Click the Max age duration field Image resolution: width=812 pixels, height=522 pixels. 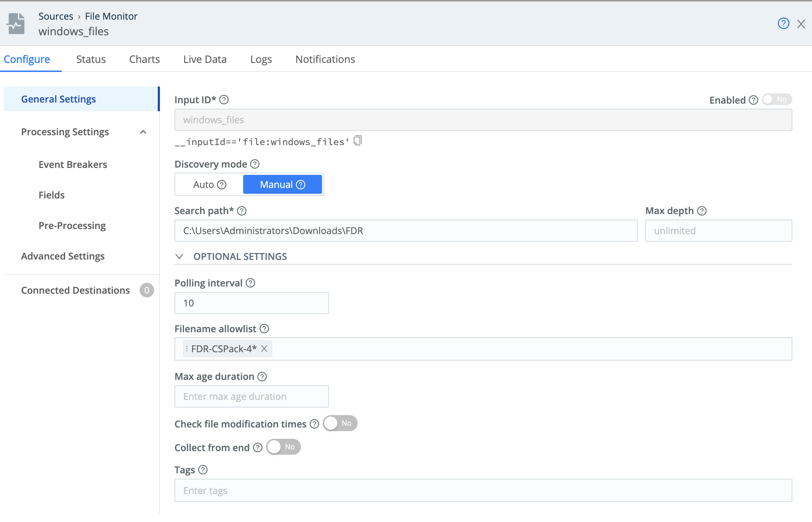point(252,397)
